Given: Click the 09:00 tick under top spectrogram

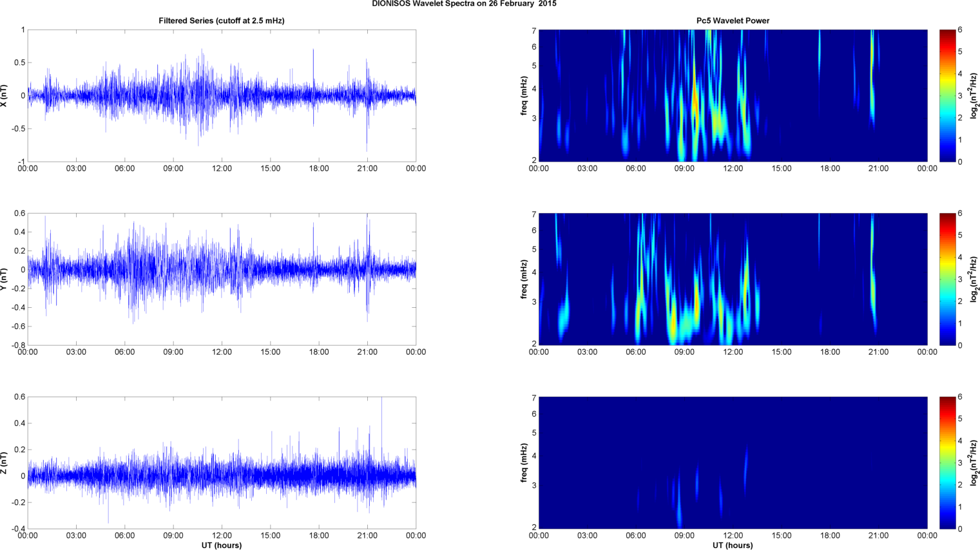Looking at the screenshot, I should pos(684,169).
